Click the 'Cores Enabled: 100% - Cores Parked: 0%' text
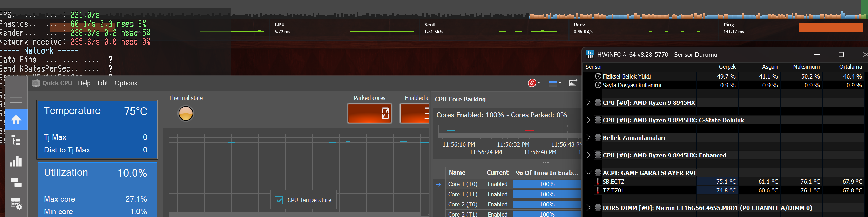Viewport: 868px width, 217px height. click(502, 115)
